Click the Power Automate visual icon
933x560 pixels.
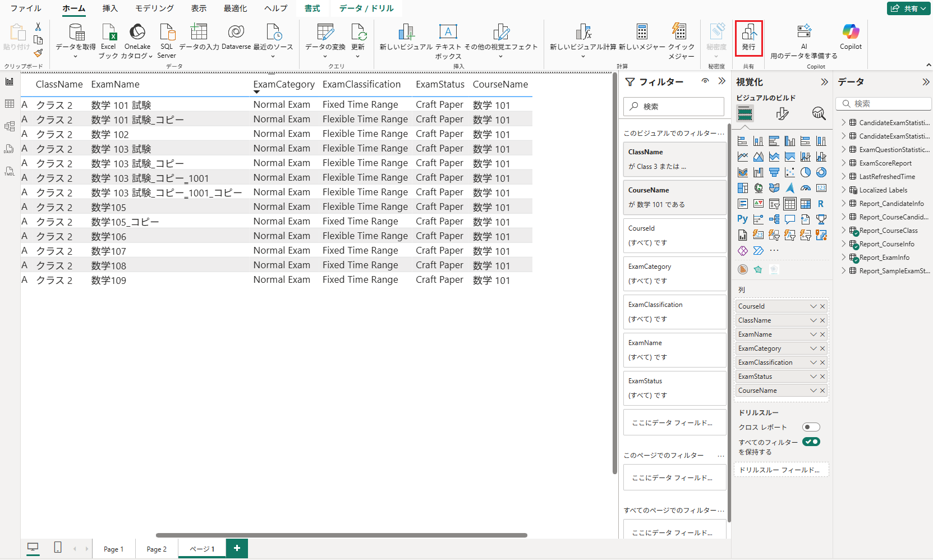pos(760,250)
